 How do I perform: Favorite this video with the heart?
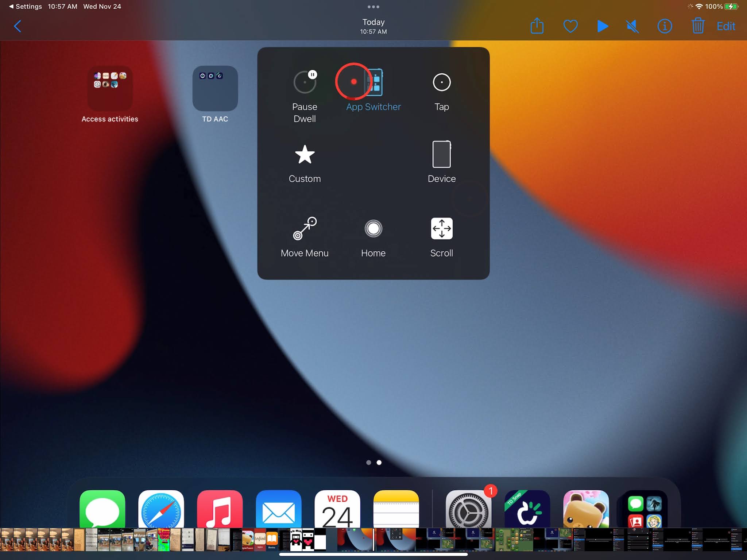[570, 26]
